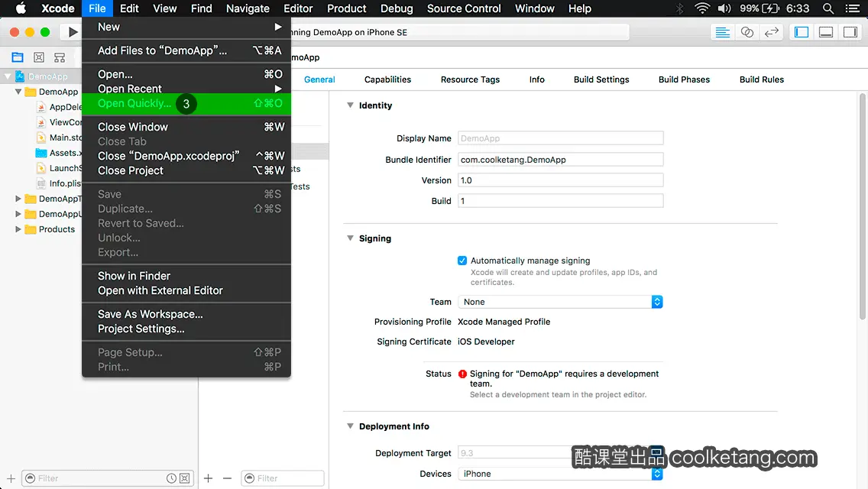
Task: Open the Editor menu in menu bar
Action: pyautogui.click(x=298, y=8)
